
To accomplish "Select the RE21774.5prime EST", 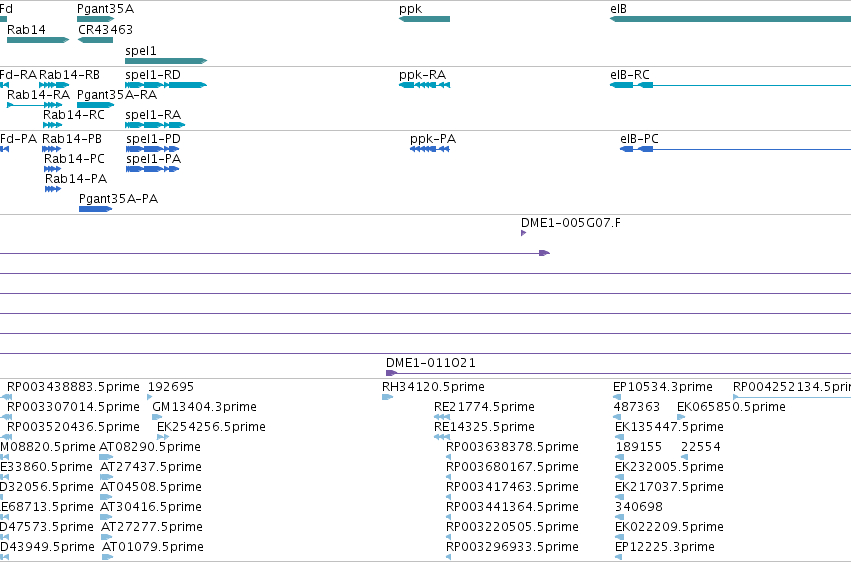I will 442,417.
